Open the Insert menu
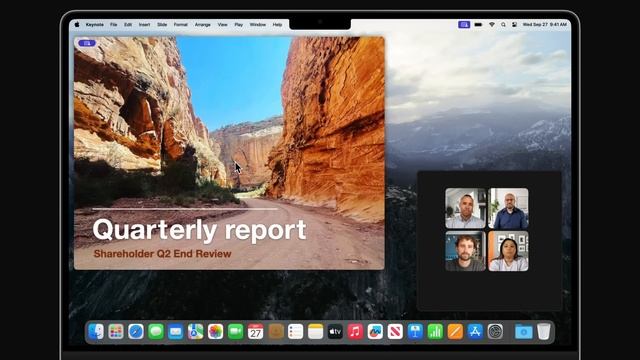The width and height of the screenshot is (640, 360). tap(144, 24)
